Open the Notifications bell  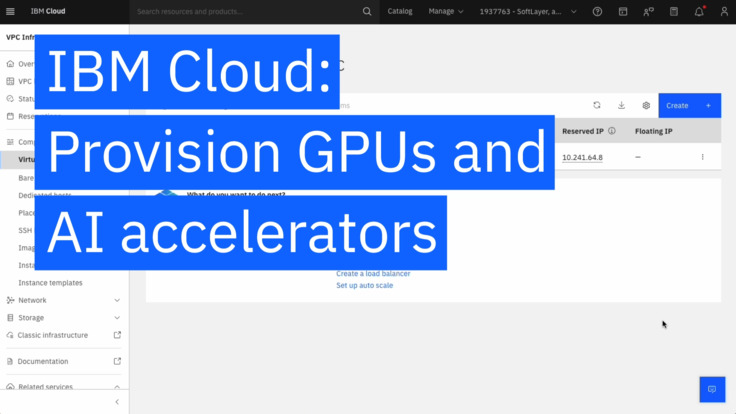pyautogui.click(x=699, y=11)
